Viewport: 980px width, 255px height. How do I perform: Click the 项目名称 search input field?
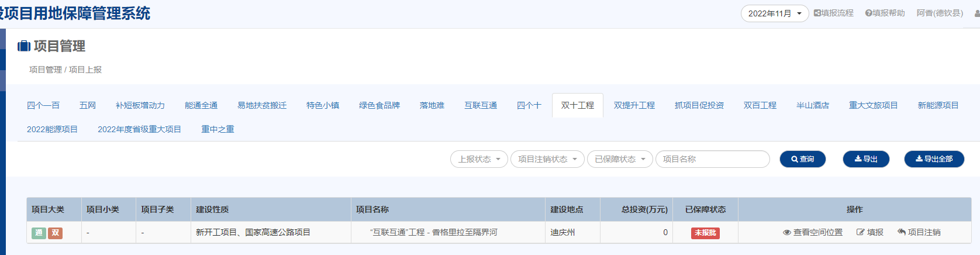point(712,159)
